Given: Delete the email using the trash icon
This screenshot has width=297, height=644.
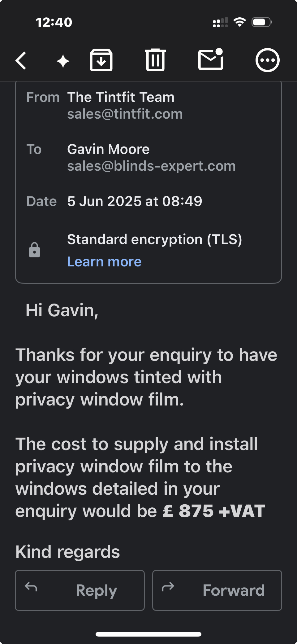Looking at the screenshot, I should pyautogui.click(x=155, y=60).
